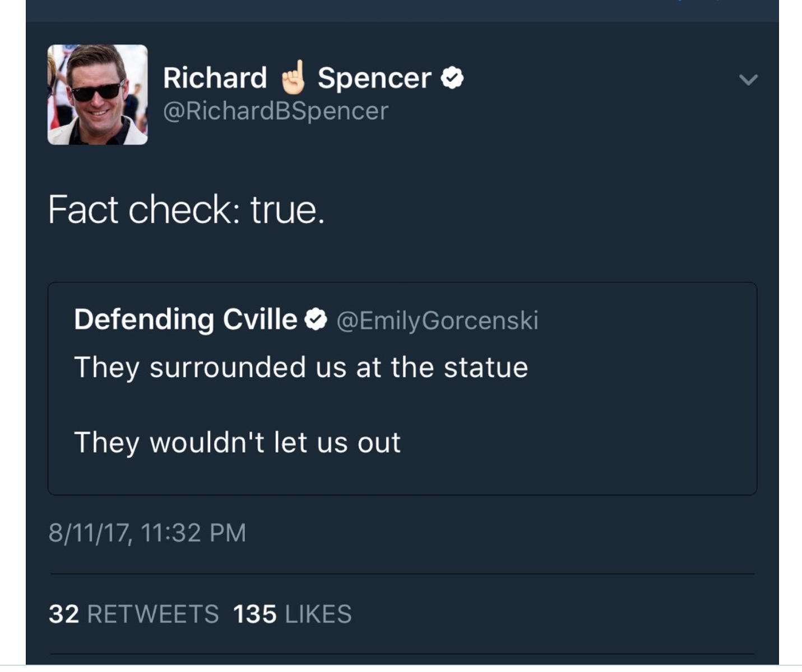Click the number 135 like count
The height and width of the screenshot is (672, 802).
(254, 614)
